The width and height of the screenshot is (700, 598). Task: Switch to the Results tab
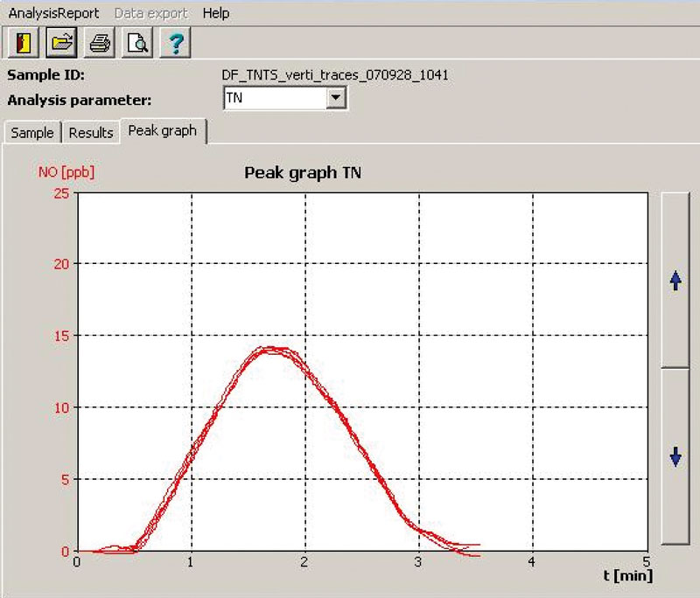click(91, 133)
